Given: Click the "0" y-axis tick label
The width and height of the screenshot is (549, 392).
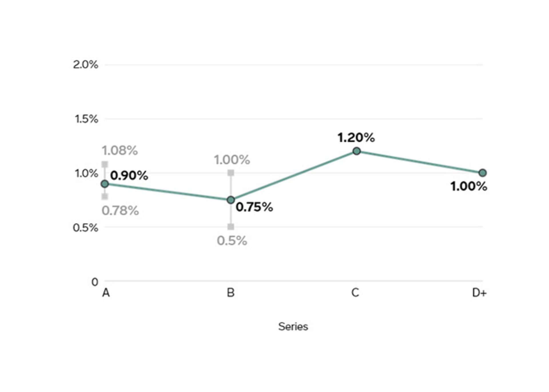Looking at the screenshot, I should point(95,282).
